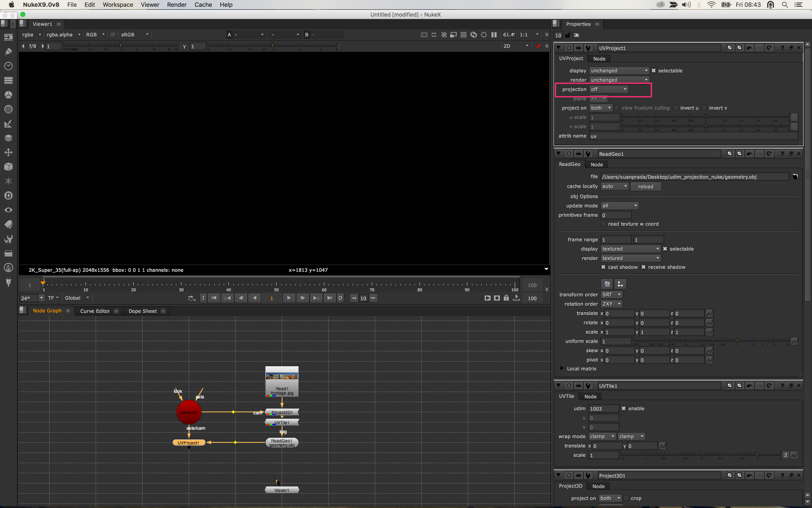This screenshot has height=508, width=812.
Task: Open the Time nodes clock icon
Action: tap(8, 66)
